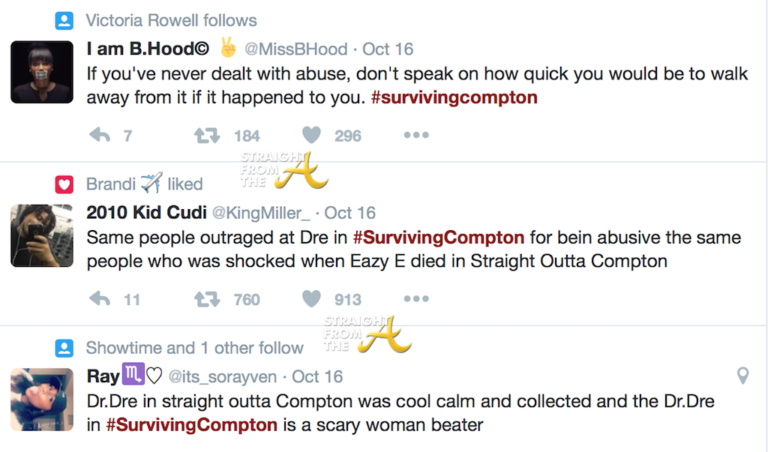The image size is (768, 452).
Task: Open #SurvivingCompton hashtag in Ray's tweet
Action: [x=192, y=424]
